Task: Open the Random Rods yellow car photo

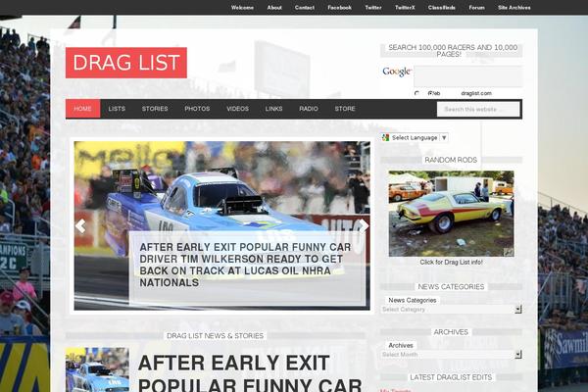Action: [x=451, y=214]
